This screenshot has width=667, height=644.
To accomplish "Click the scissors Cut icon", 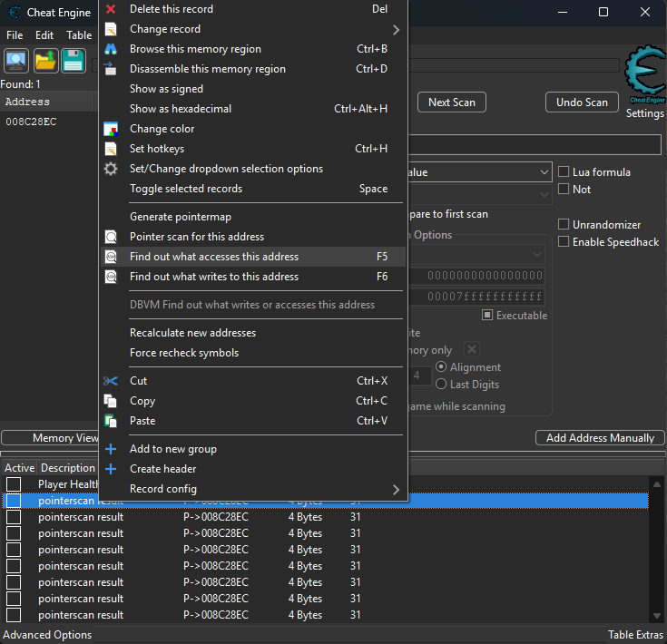I will [111, 381].
